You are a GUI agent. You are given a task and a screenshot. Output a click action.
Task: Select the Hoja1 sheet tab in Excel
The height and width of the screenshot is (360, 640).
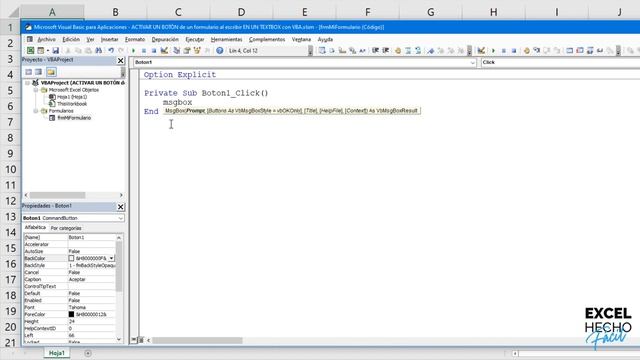click(x=57, y=353)
